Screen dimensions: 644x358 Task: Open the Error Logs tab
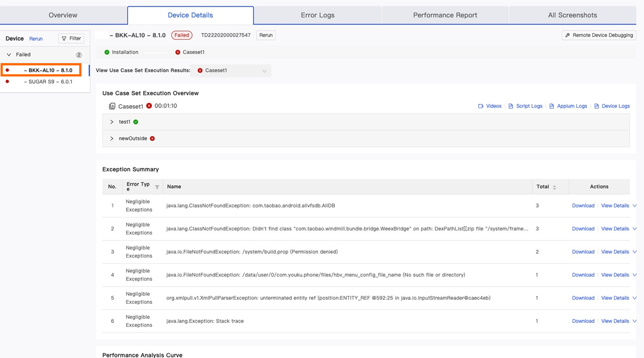pos(318,15)
